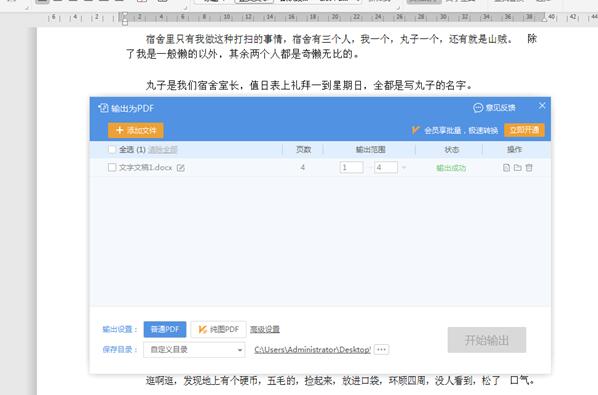Click the 意见反馈 feedback icon
598x395 pixels.
coord(478,108)
